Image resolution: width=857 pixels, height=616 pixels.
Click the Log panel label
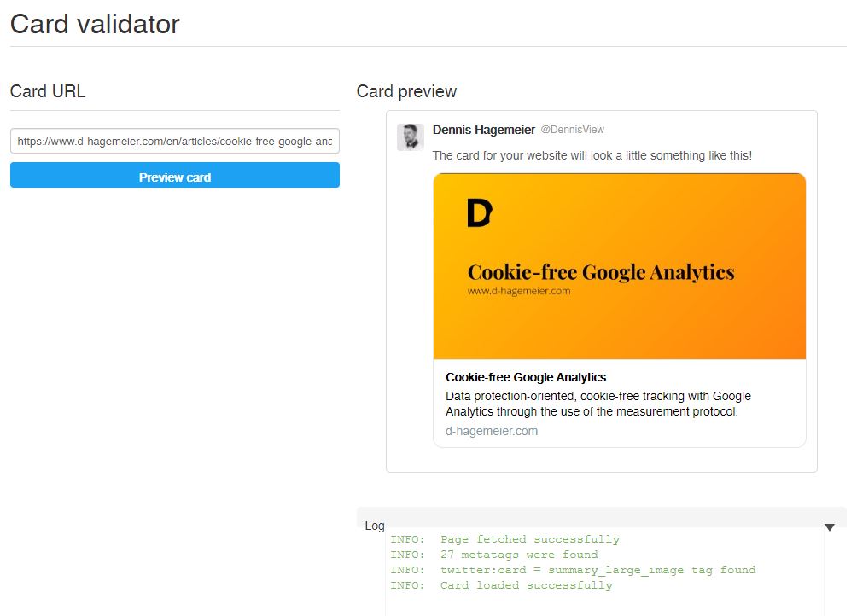pyautogui.click(x=374, y=526)
